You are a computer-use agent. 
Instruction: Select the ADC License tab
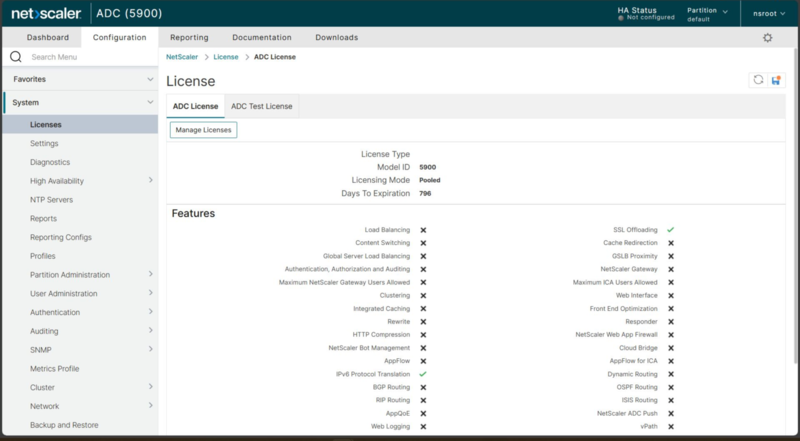[195, 106]
